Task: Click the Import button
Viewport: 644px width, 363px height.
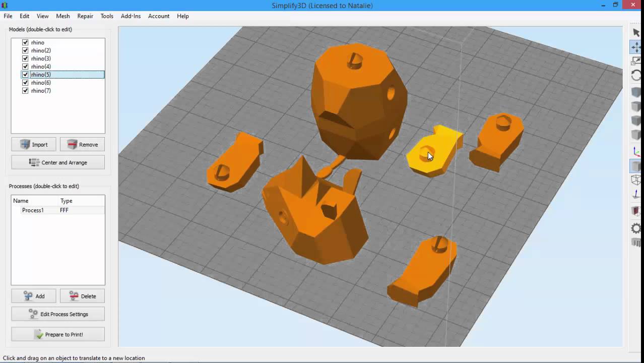Action: pyautogui.click(x=34, y=144)
